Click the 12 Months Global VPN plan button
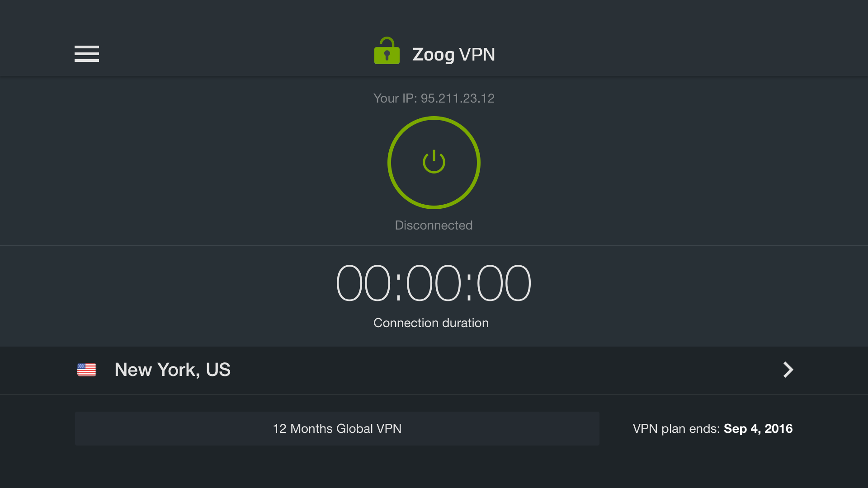The image size is (868, 488). point(337,428)
